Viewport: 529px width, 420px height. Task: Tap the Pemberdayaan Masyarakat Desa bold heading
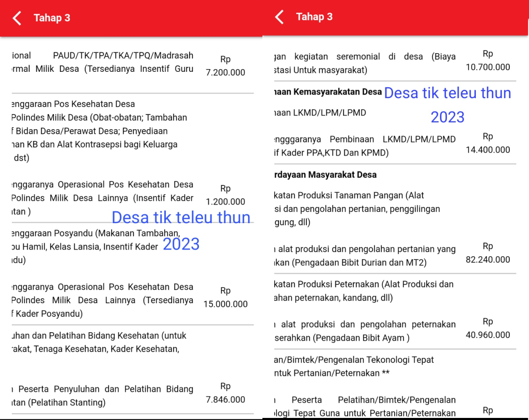(325, 175)
